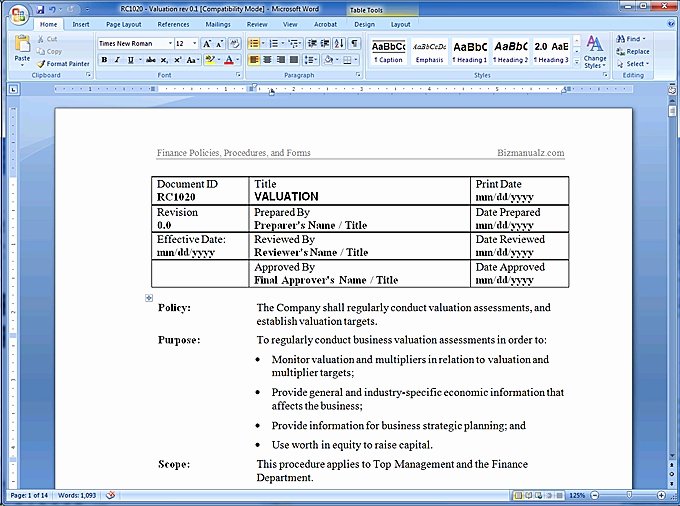Toggle show paragraph marks
680x506 pixels.
(x=355, y=43)
